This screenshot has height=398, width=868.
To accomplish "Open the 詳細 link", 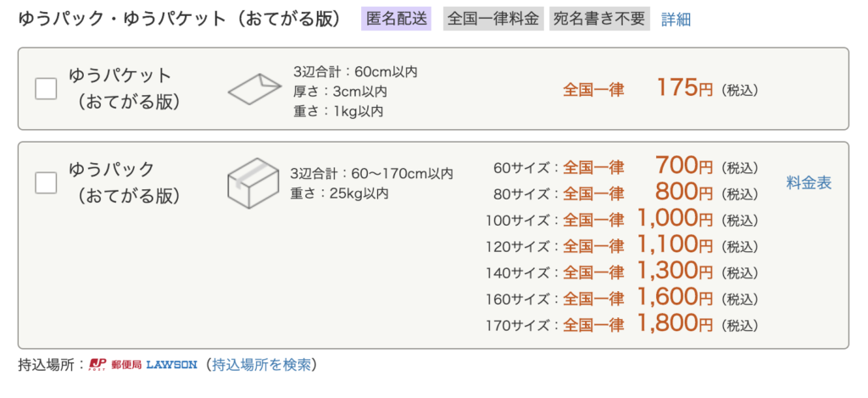I will pyautogui.click(x=676, y=20).
